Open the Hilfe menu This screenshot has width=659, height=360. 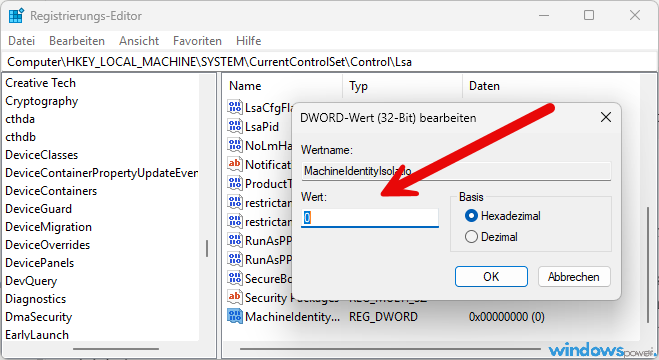tap(248, 41)
